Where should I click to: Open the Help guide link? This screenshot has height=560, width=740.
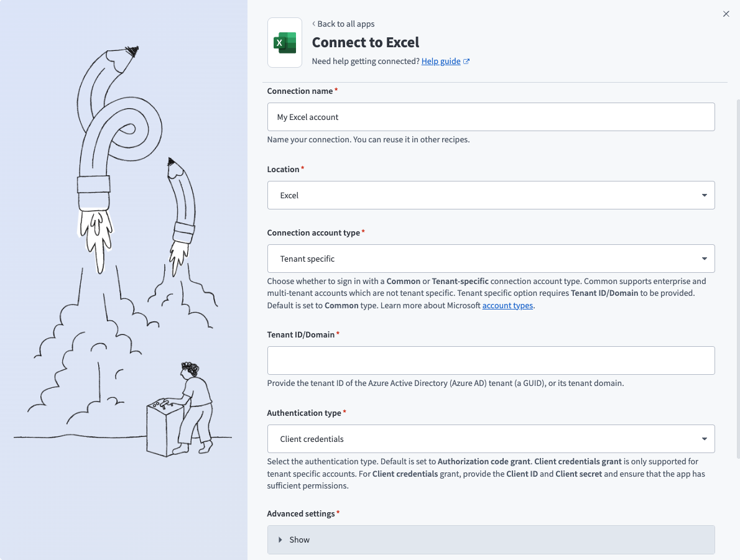tap(441, 61)
